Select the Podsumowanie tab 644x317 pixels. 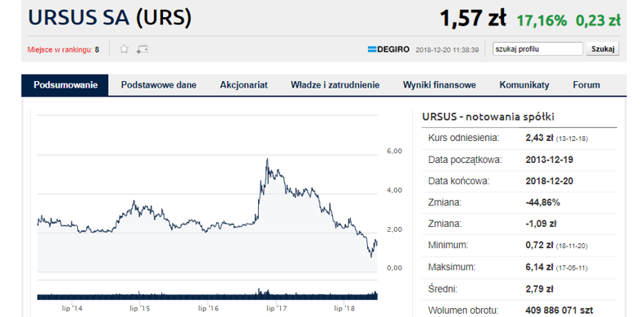tap(66, 85)
